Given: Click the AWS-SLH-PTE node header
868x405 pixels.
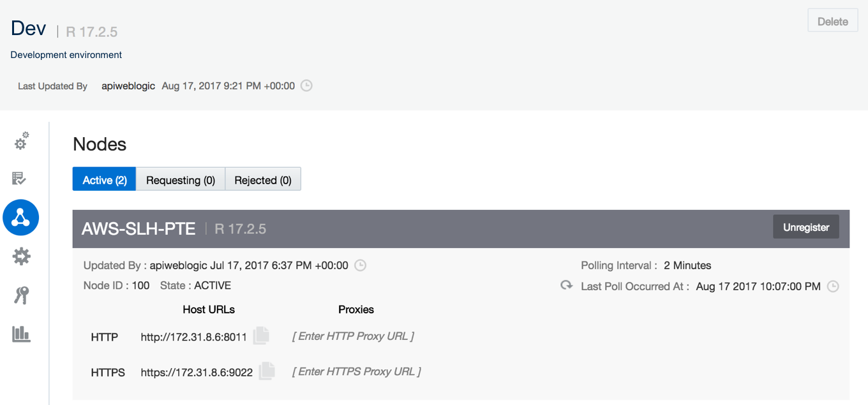Looking at the screenshot, I should click(x=461, y=228).
